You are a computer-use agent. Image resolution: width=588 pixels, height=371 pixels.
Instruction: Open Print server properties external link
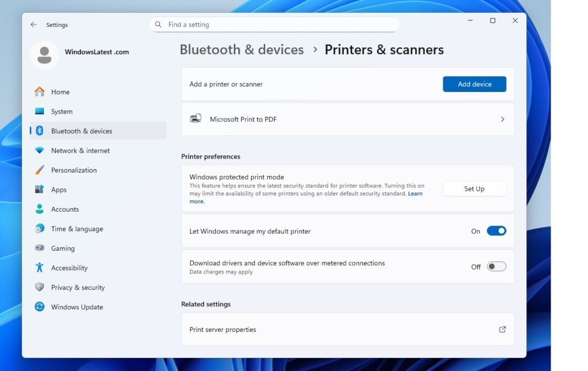pyautogui.click(x=502, y=329)
